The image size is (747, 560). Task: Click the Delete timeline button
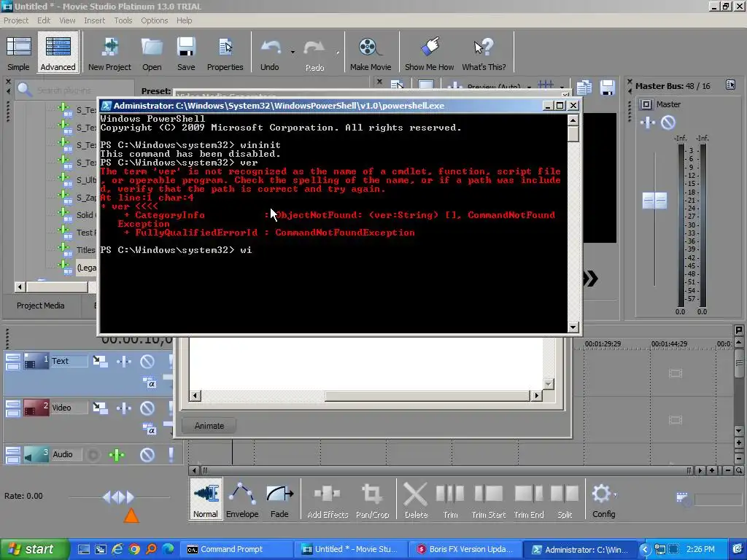click(x=416, y=499)
